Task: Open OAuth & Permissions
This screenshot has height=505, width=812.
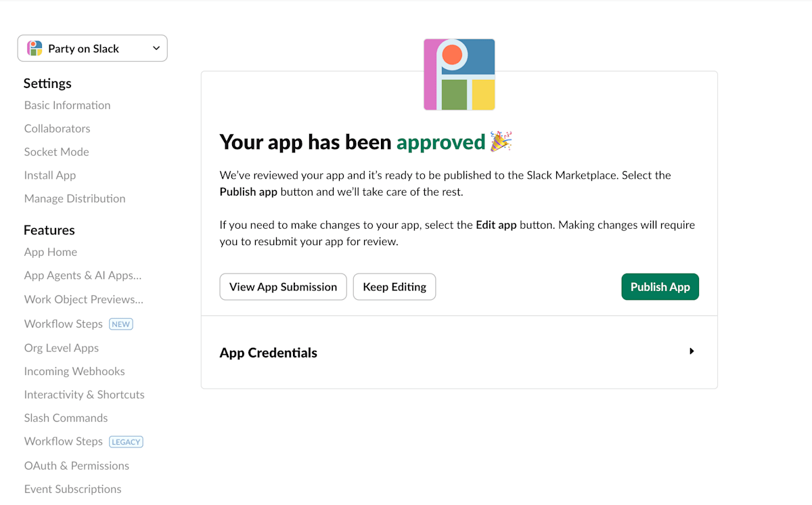Action: [76, 466]
